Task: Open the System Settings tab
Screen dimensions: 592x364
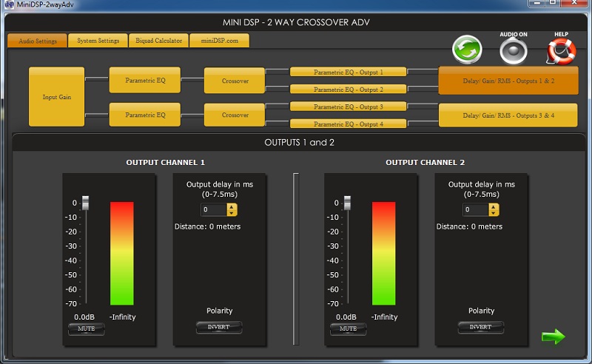Action: 98,41
